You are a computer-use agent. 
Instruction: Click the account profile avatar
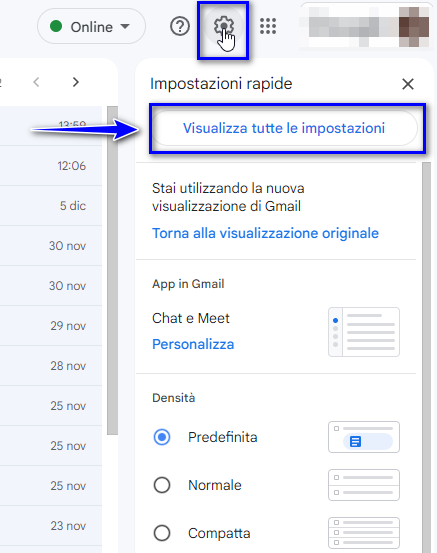tap(414, 27)
